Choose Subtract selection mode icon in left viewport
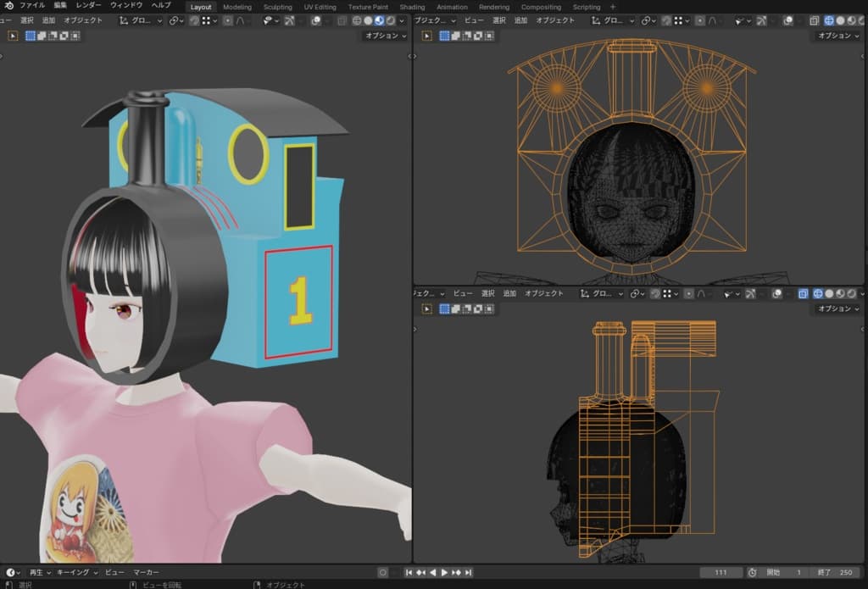The image size is (868, 589). [x=53, y=36]
